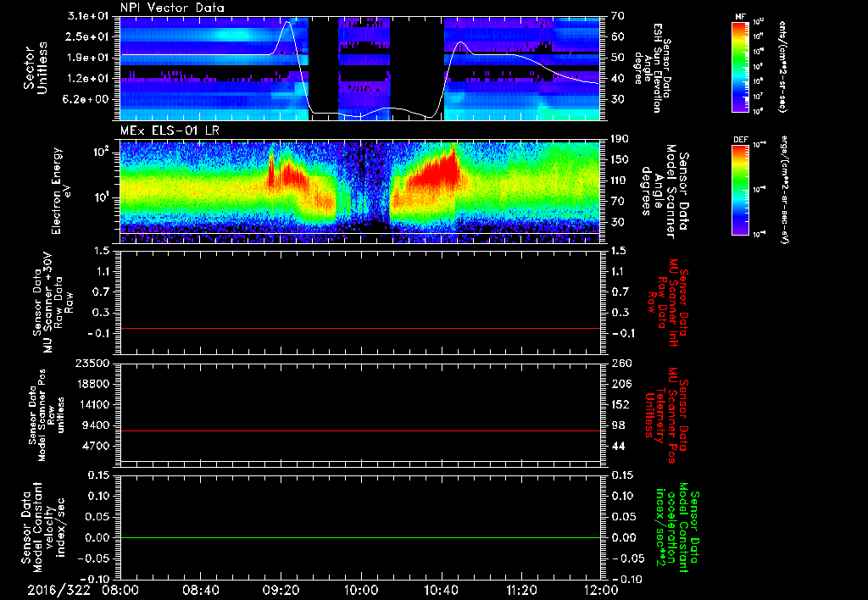This screenshot has height=600, width=868.
Task: Click the white sun elevation peak near 09:20
Action: click(287, 23)
